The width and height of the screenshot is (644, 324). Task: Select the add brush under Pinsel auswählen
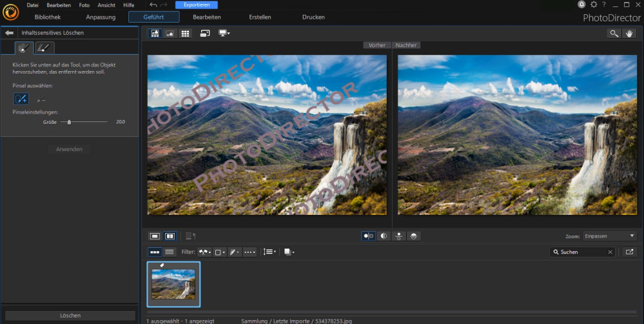[x=22, y=98]
